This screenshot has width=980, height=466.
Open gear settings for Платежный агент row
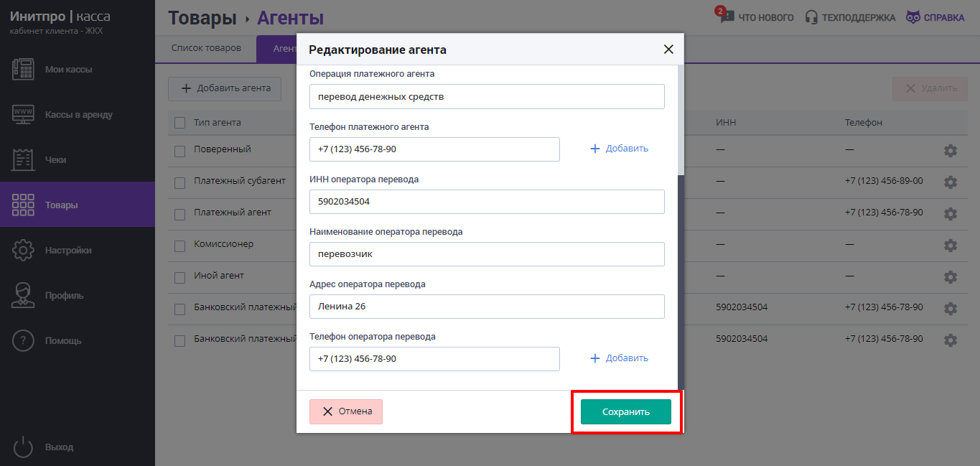tap(951, 214)
